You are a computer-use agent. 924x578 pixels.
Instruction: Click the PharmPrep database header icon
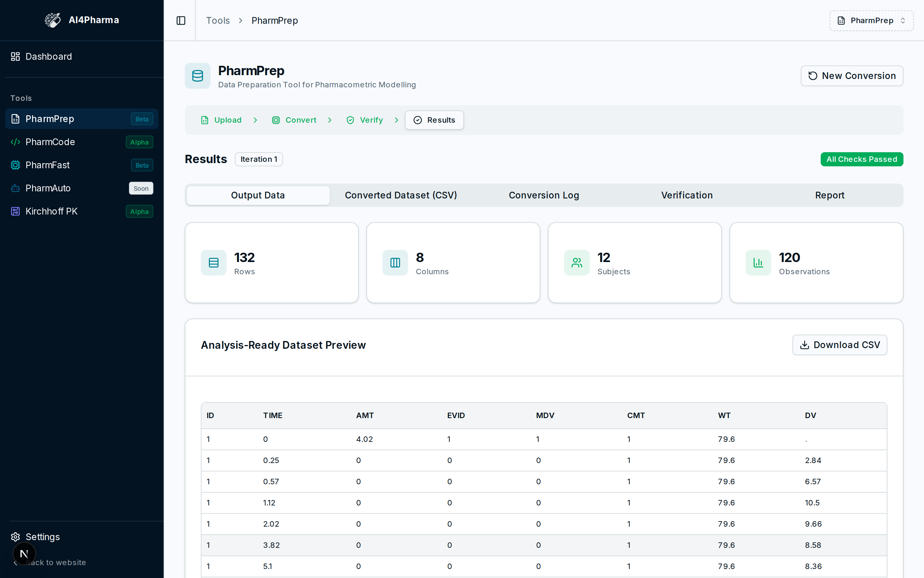point(197,76)
